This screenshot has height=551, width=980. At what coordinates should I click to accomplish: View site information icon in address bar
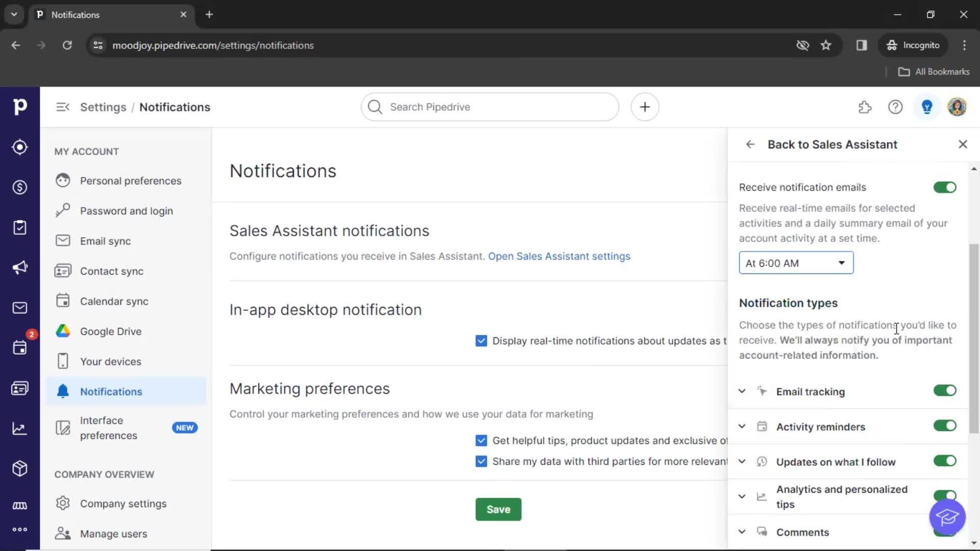(x=98, y=45)
